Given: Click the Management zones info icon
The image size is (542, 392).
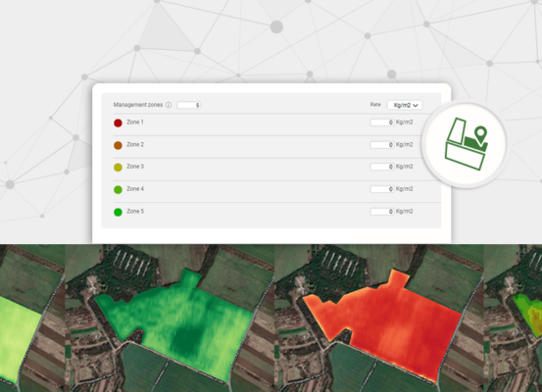Looking at the screenshot, I should coord(169,105).
